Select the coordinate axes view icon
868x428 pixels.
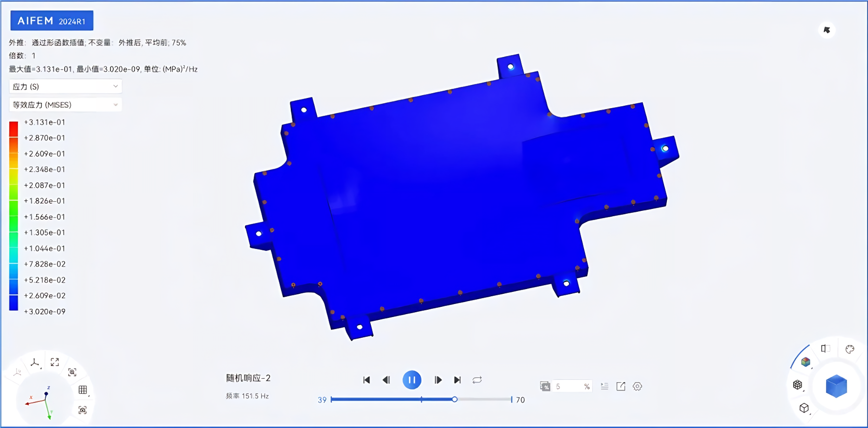click(35, 362)
